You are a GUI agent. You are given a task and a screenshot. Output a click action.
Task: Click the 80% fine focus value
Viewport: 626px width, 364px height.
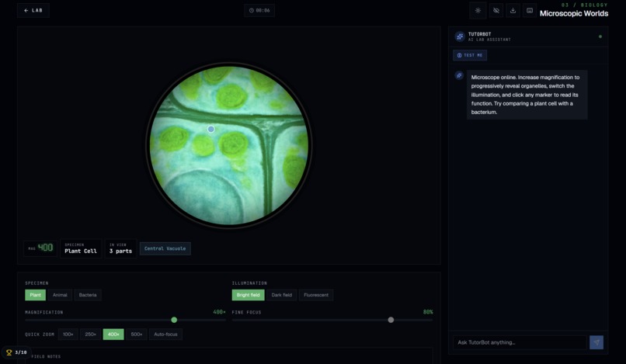428,312
